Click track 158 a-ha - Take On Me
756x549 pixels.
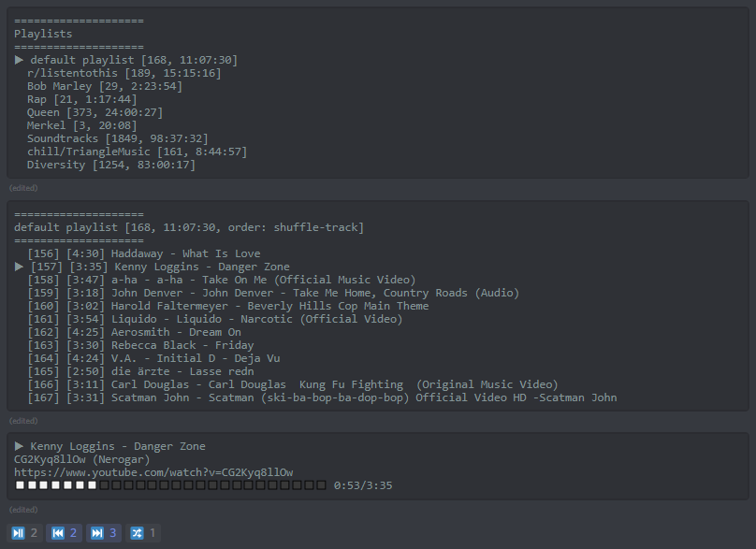[222, 280]
